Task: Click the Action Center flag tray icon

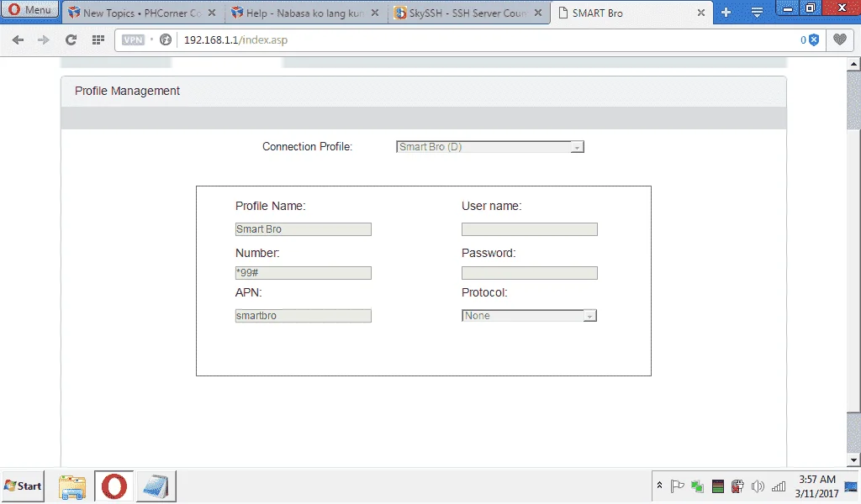Action: tap(677, 486)
